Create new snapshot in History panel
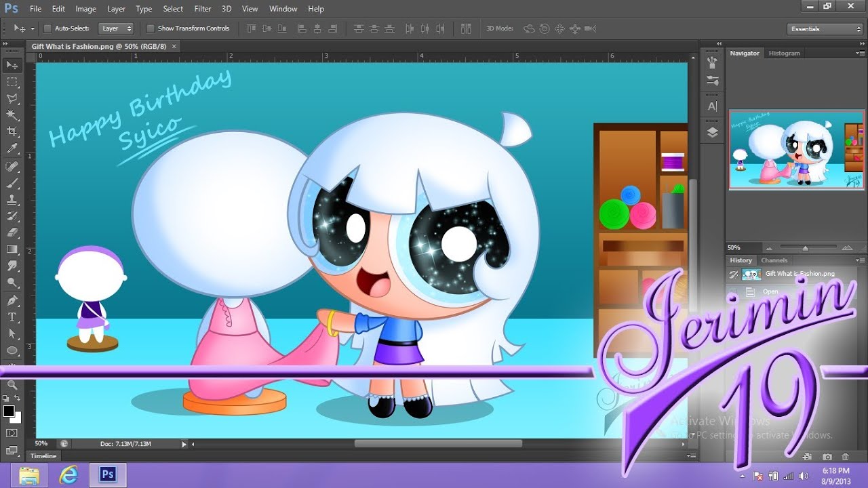The image size is (868, 488). 827,457
